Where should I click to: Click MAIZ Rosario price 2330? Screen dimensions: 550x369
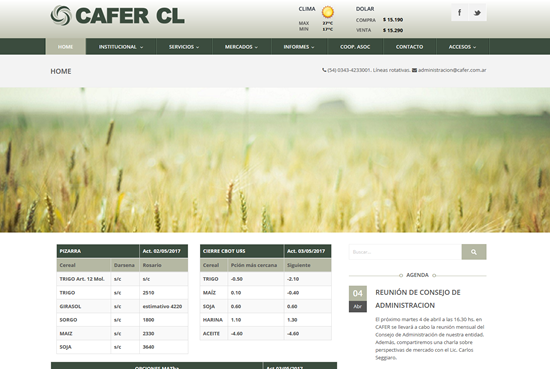(x=148, y=334)
